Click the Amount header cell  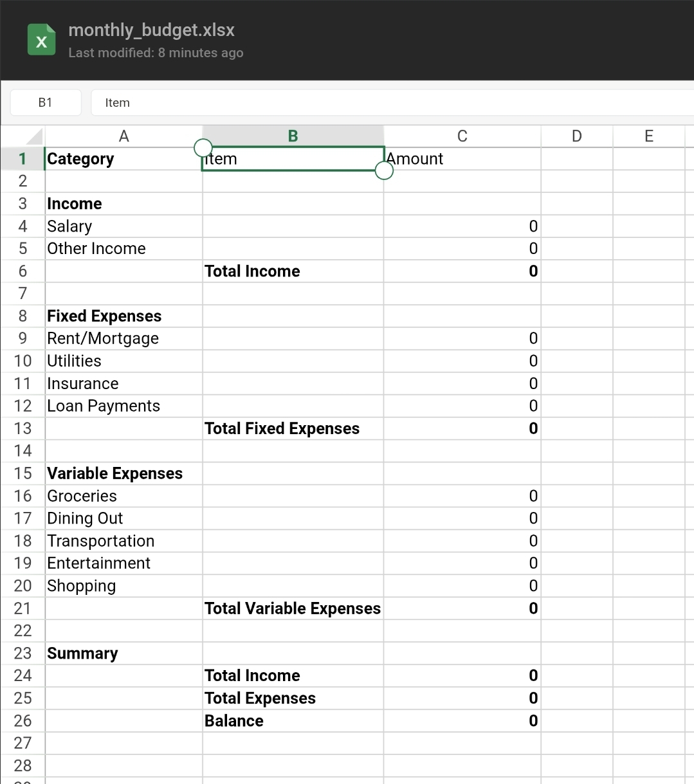(x=462, y=159)
